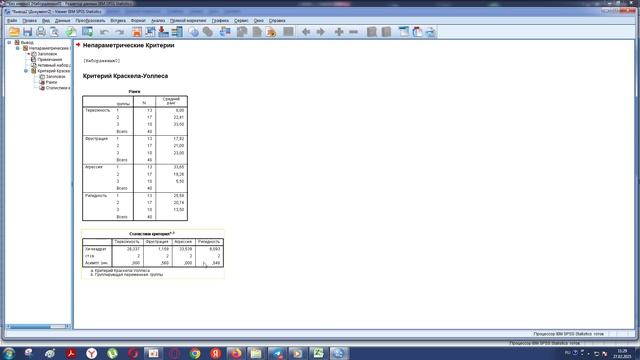Select Активный набор in the outline
The width and height of the screenshot is (640, 360).
click(53, 65)
